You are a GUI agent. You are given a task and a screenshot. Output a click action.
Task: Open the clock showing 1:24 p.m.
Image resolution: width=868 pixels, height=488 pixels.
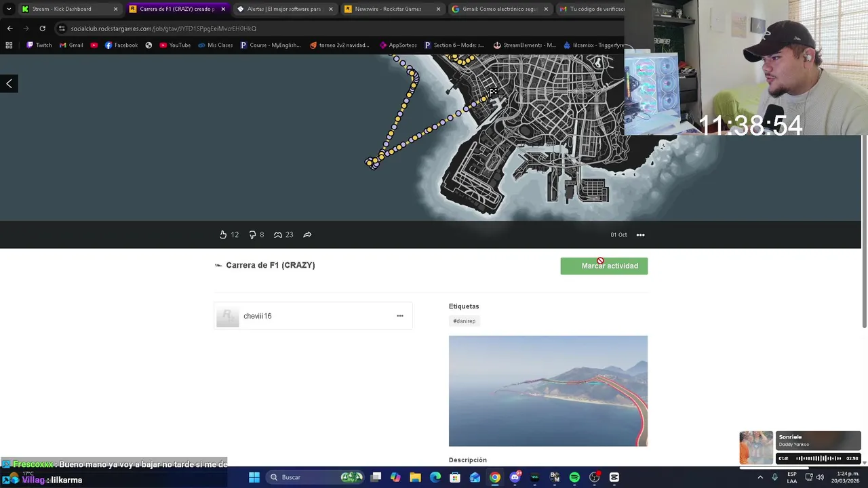click(x=846, y=477)
